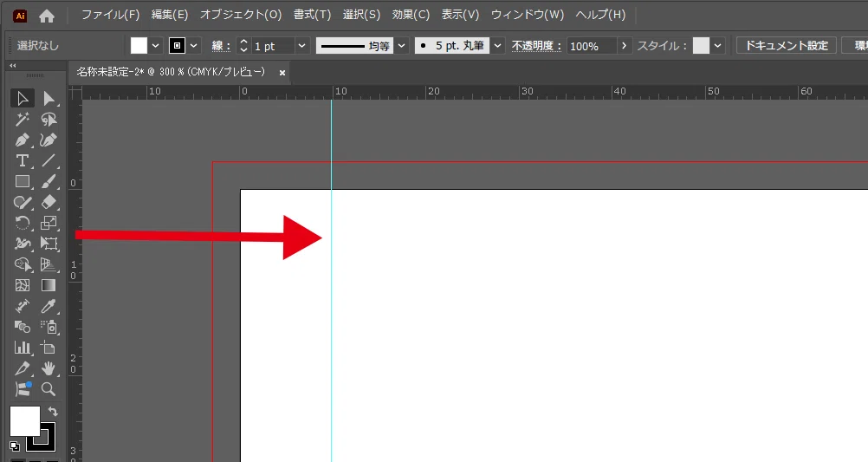The height and width of the screenshot is (462, 868).
Task: Select the tool with blue dot badge
Action: point(23,389)
